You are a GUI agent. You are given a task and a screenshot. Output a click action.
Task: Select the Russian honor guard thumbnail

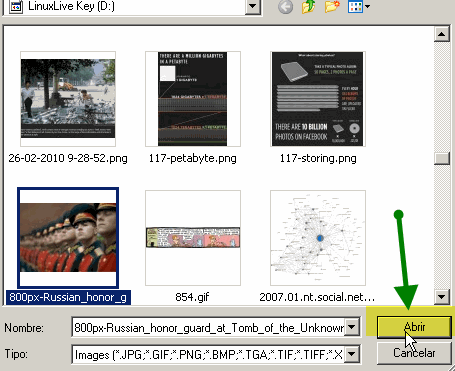[x=68, y=238]
